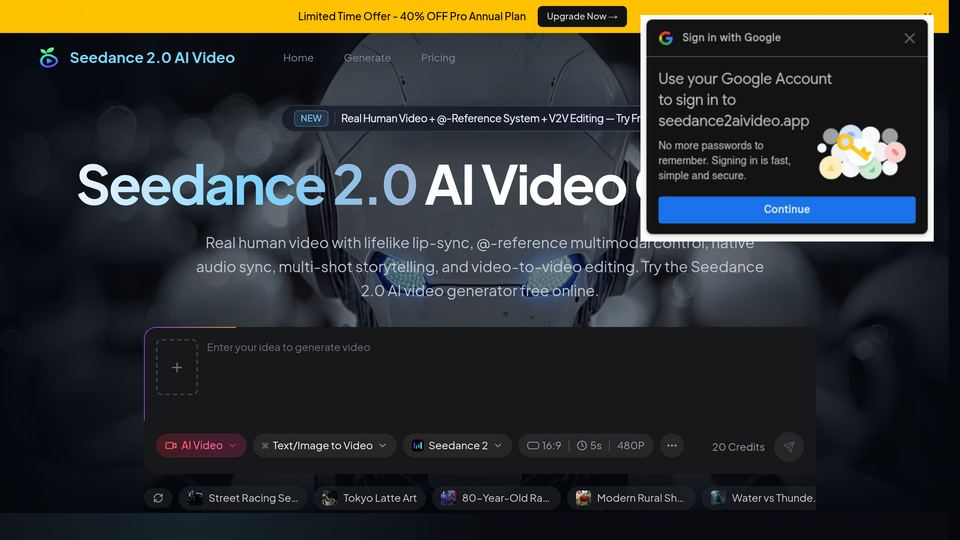Open more options ellipsis button
This screenshot has height=540, width=960.
[672, 446]
